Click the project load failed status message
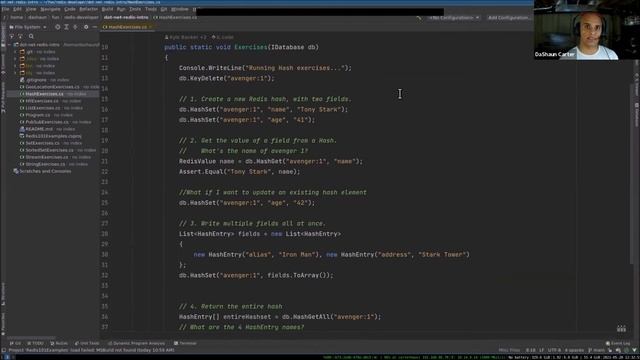The image size is (640, 360). pos(91,350)
